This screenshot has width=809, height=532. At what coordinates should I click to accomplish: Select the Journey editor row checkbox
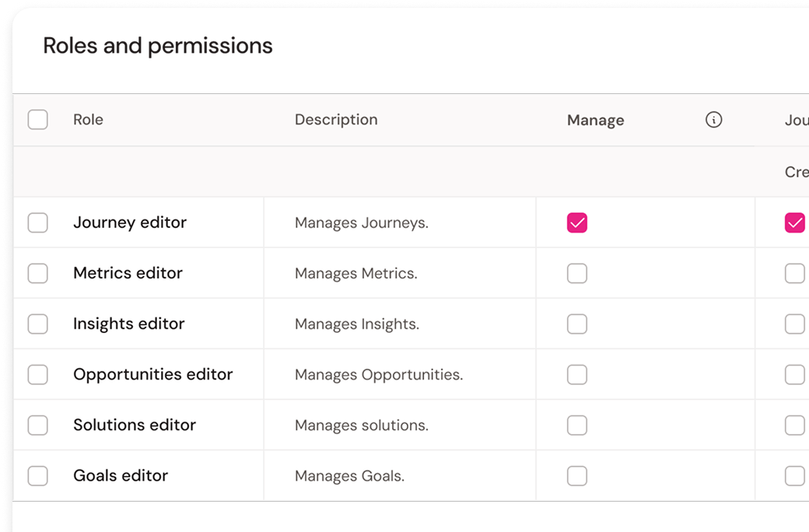(x=37, y=223)
